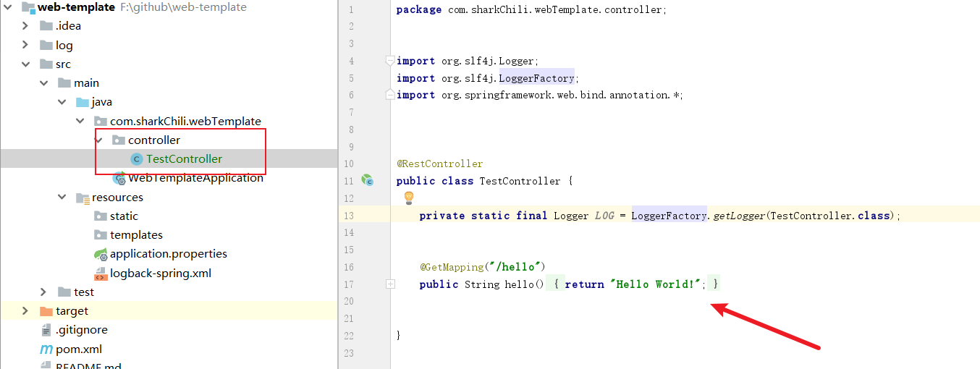The image size is (980, 369).
Task: Click the logback-spring.xml file icon
Action: 101,273
